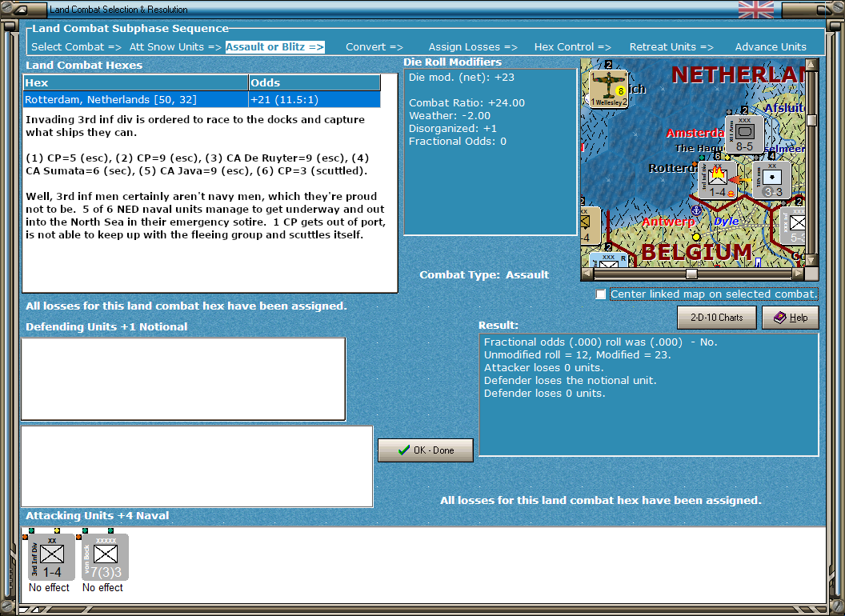Image resolution: width=845 pixels, height=616 pixels.
Task: Select the 3rd Inf Div 1-4 attacker unit
Action: [52, 558]
